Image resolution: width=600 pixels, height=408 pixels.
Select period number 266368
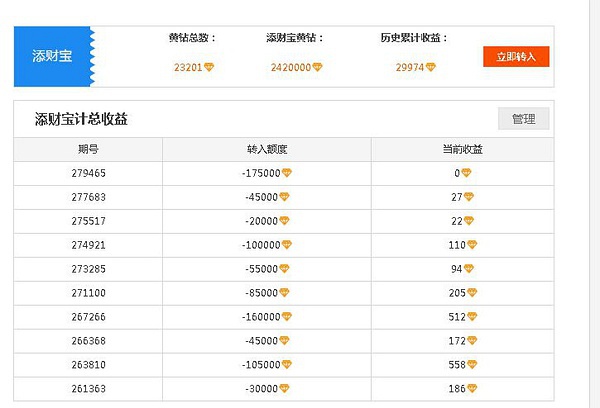point(88,341)
